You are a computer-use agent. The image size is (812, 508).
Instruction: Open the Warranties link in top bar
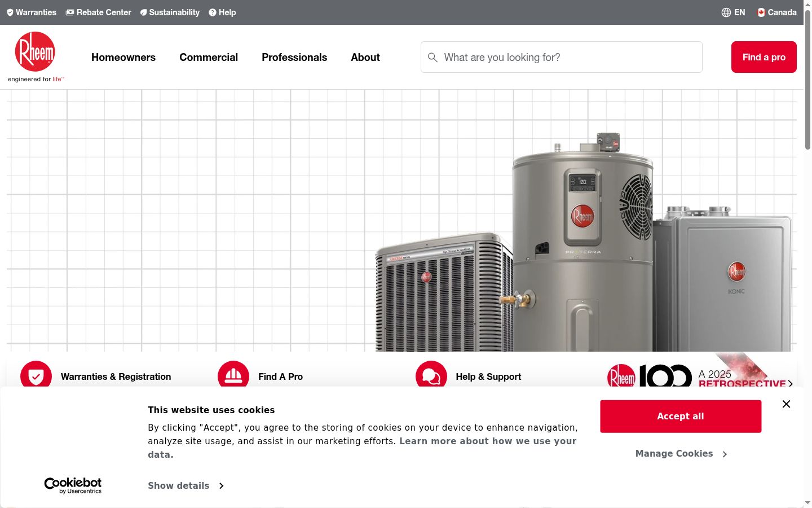[32, 12]
